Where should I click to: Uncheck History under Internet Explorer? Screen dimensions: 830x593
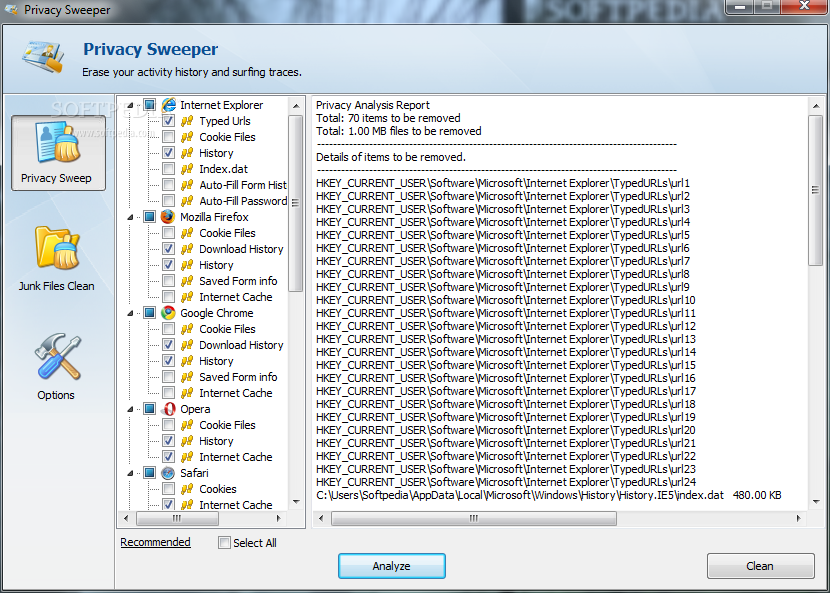(168, 153)
